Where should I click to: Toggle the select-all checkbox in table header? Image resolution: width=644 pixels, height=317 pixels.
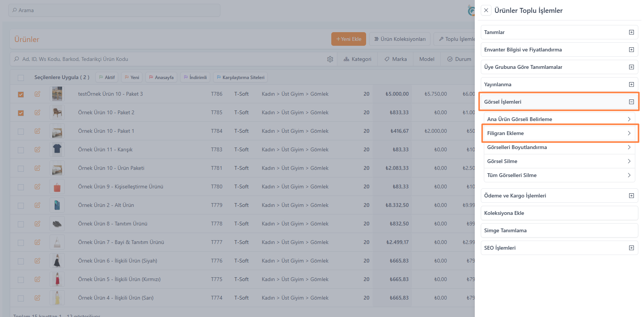point(21,78)
